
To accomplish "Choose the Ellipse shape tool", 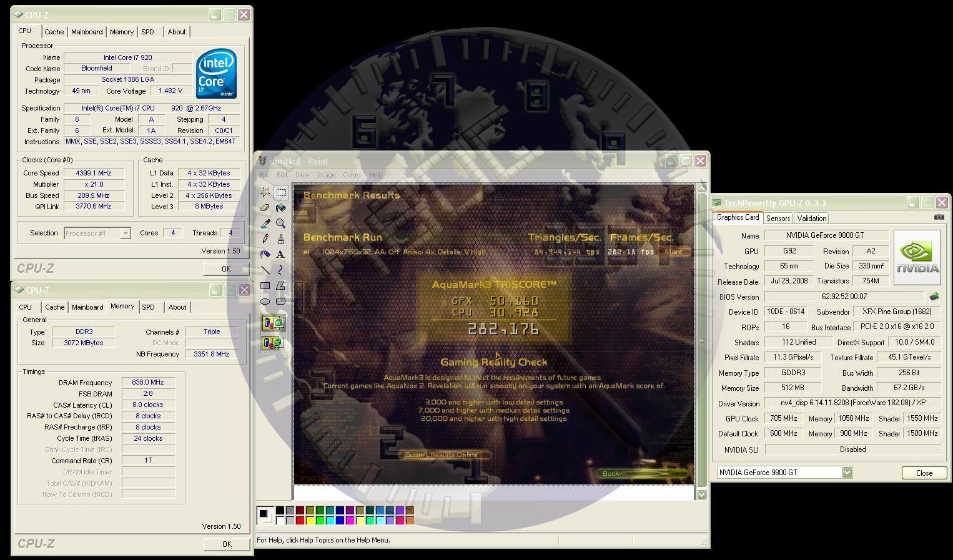I will (265, 302).
